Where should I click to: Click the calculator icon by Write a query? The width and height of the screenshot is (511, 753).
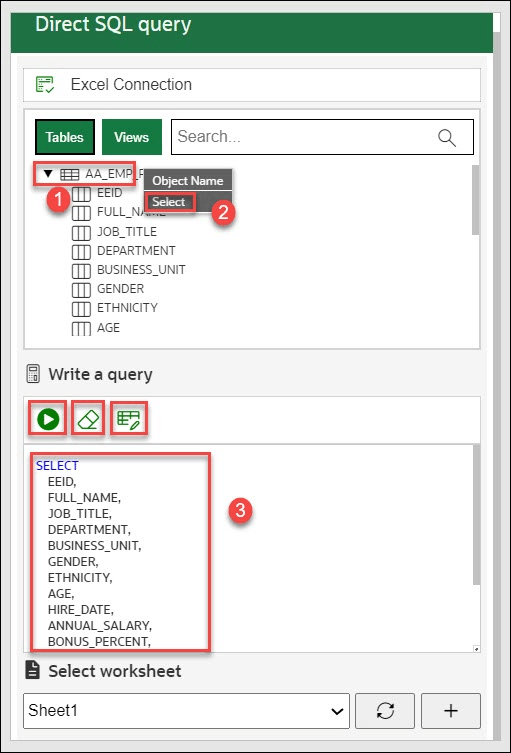[33, 375]
